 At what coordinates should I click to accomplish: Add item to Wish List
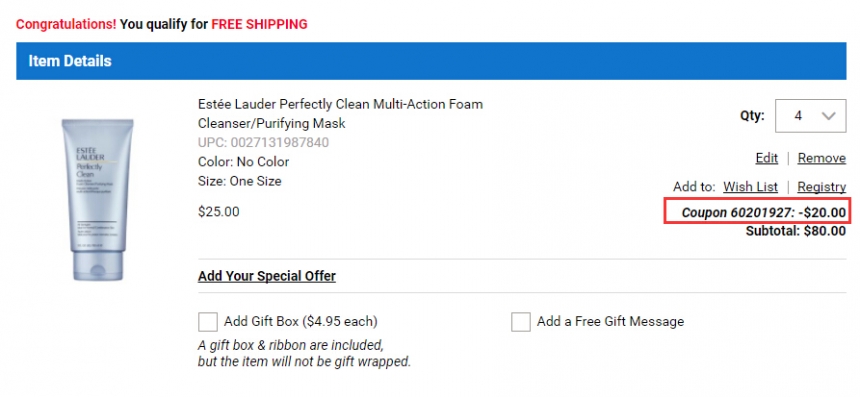pyautogui.click(x=750, y=186)
